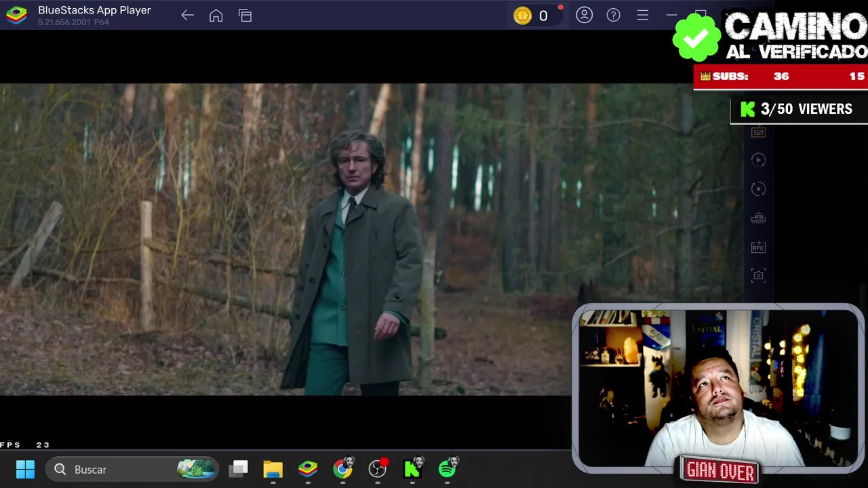This screenshot has width=868, height=488.
Task: Take a screenshot with sidebar camera icon
Action: [758, 275]
